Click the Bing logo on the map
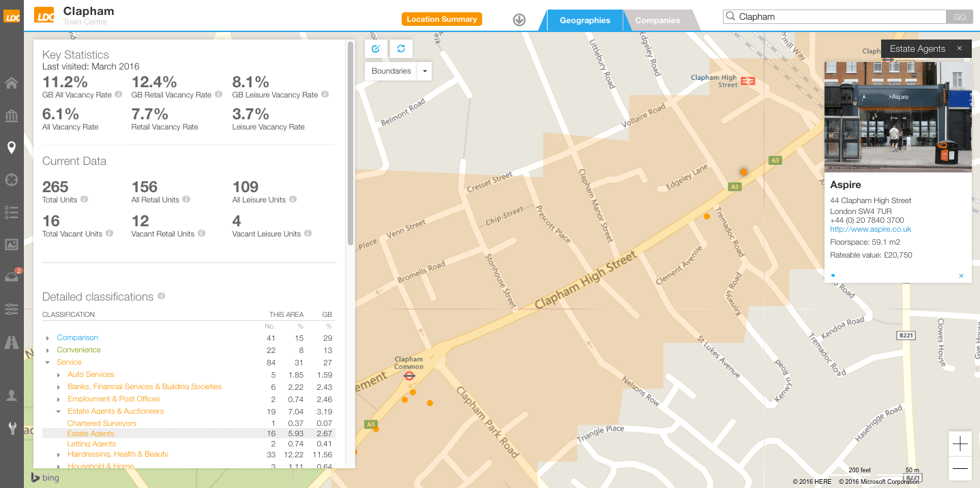The width and height of the screenshot is (980, 488). (x=45, y=478)
